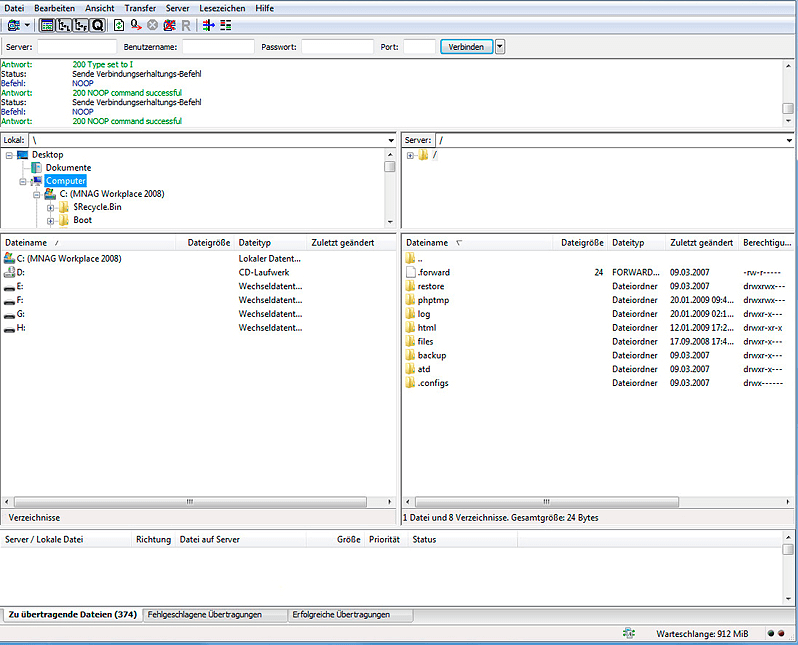Expand the Boot folder in local tree

(x=50, y=220)
